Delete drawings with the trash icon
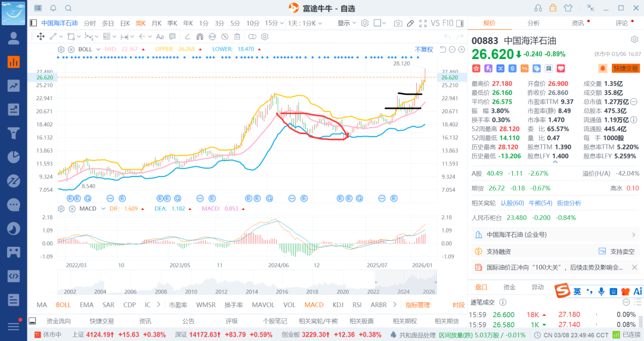This screenshot has width=644, height=341. [x=237, y=36]
